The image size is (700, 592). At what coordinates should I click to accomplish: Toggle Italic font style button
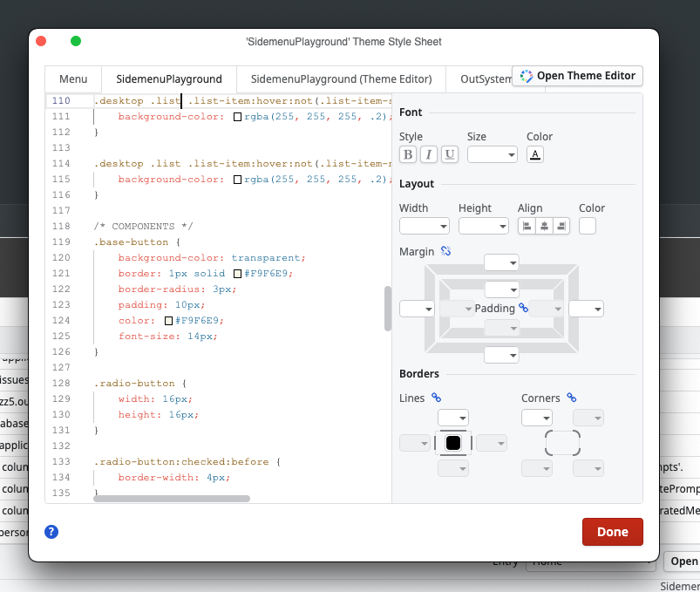pyautogui.click(x=429, y=155)
